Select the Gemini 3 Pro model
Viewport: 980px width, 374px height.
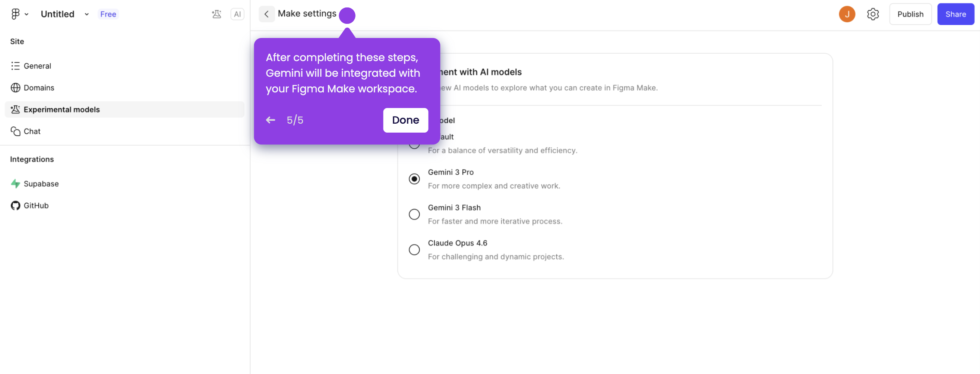click(x=414, y=179)
